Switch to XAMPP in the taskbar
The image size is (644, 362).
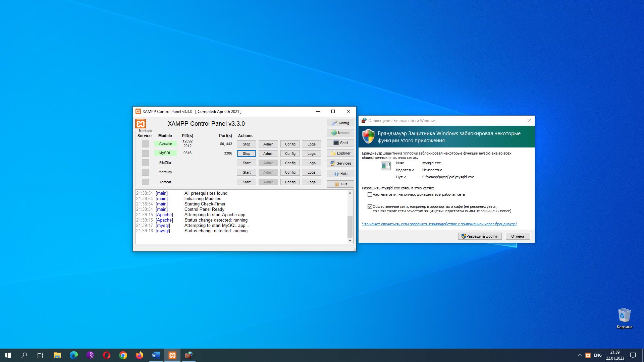coord(172,355)
